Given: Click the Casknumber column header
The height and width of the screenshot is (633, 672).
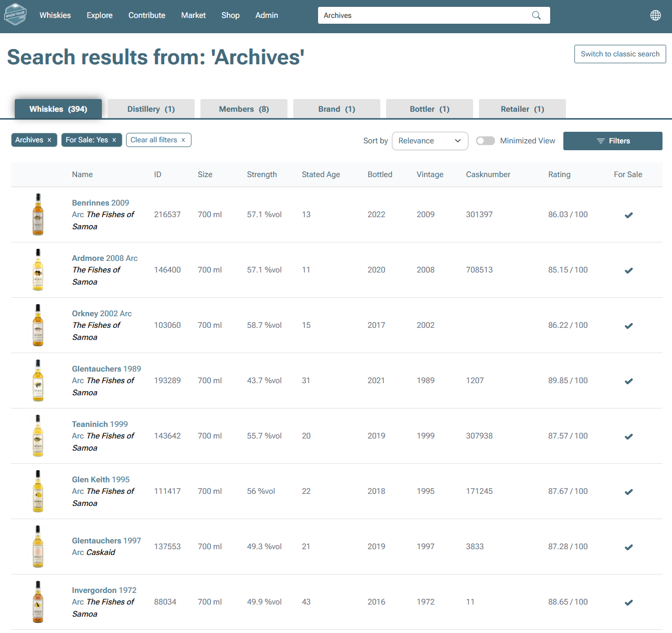Looking at the screenshot, I should [488, 174].
